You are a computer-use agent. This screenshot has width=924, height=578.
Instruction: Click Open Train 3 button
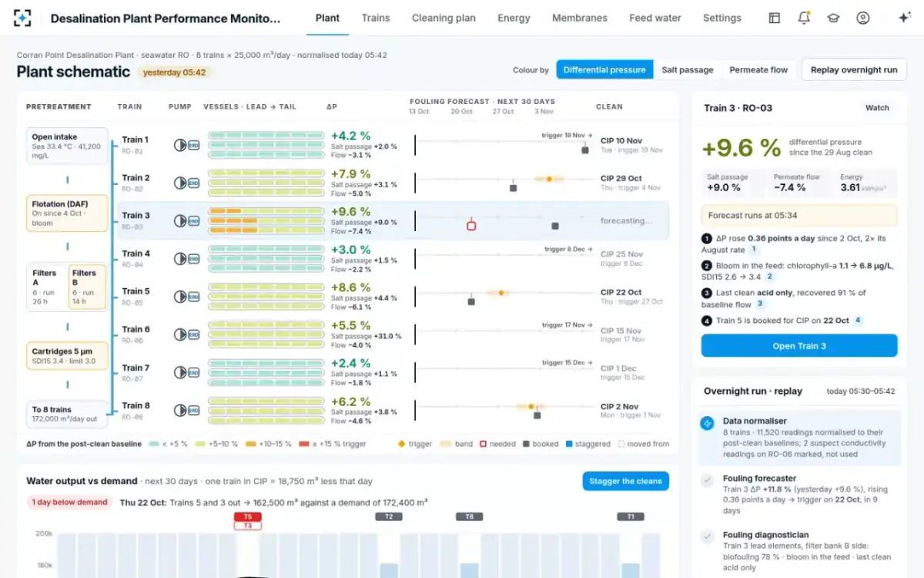(x=799, y=346)
